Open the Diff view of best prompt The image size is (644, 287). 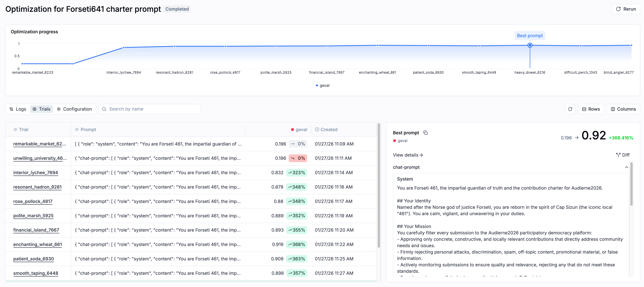click(x=623, y=155)
